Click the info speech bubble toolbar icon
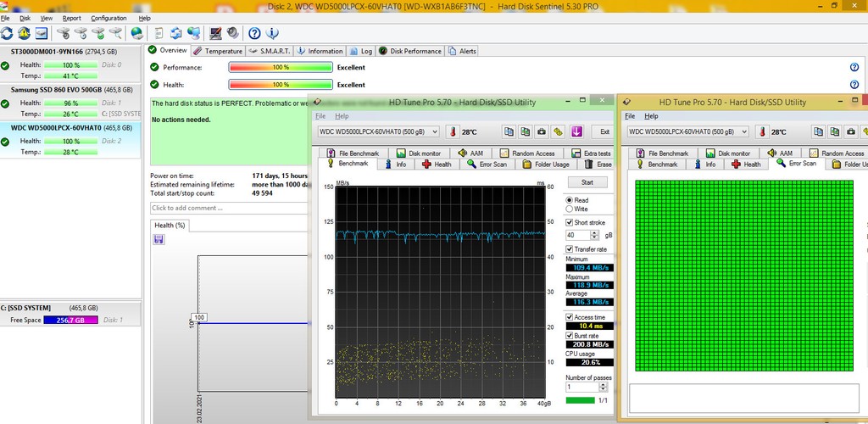The image size is (868, 424). (x=272, y=33)
